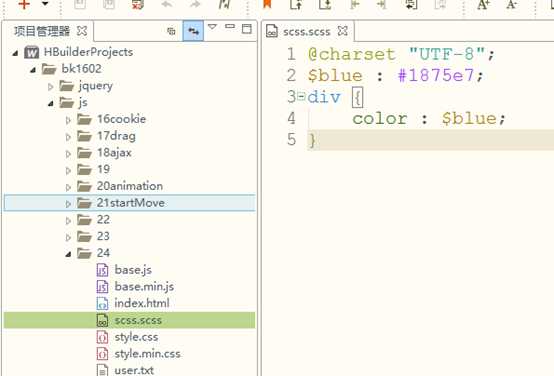
Task: Open base.min.js file label
Action: (x=144, y=287)
